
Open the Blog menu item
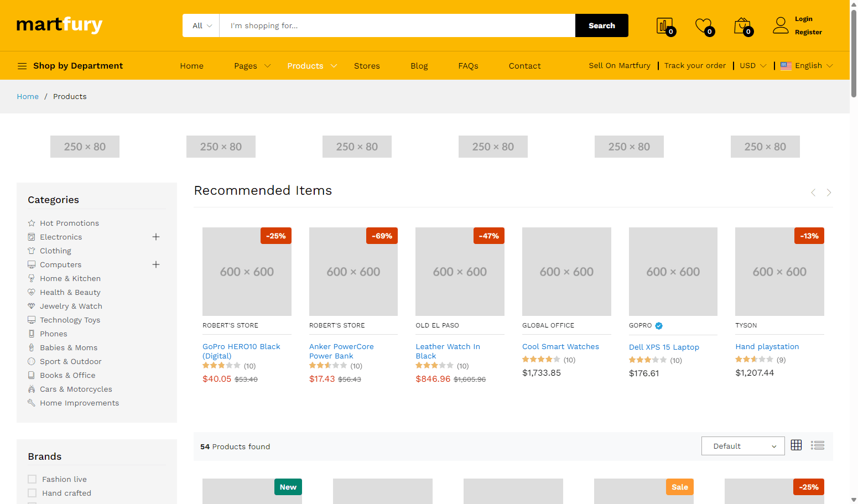coord(419,66)
